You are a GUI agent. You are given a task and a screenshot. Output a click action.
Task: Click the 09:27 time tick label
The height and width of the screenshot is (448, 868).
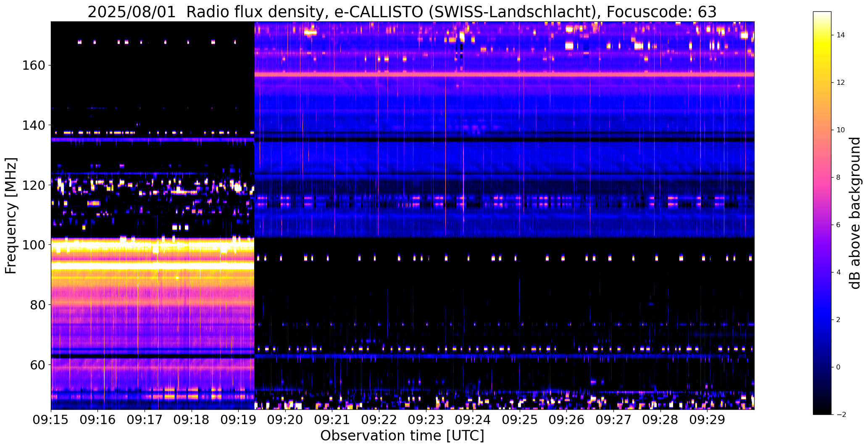click(x=614, y=419)
